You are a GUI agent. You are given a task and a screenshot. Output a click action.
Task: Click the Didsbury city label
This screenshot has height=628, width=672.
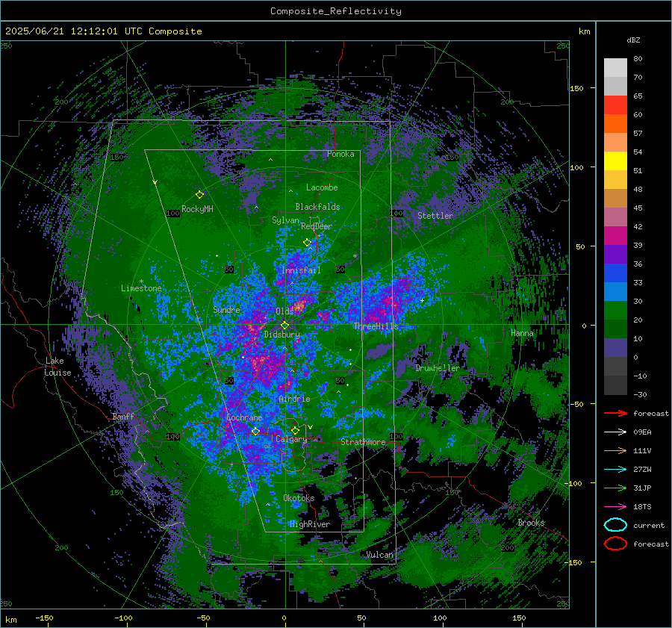pos(281,335)
